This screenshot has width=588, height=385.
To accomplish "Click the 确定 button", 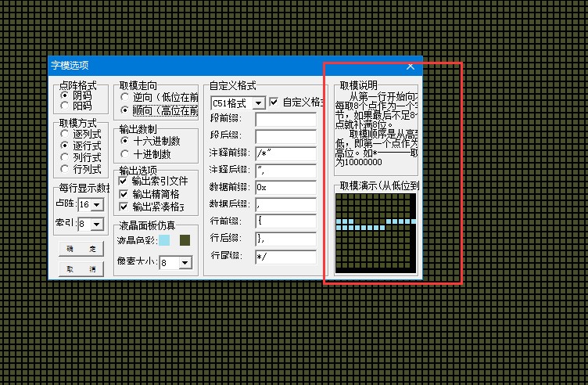I will pos(81,249).
